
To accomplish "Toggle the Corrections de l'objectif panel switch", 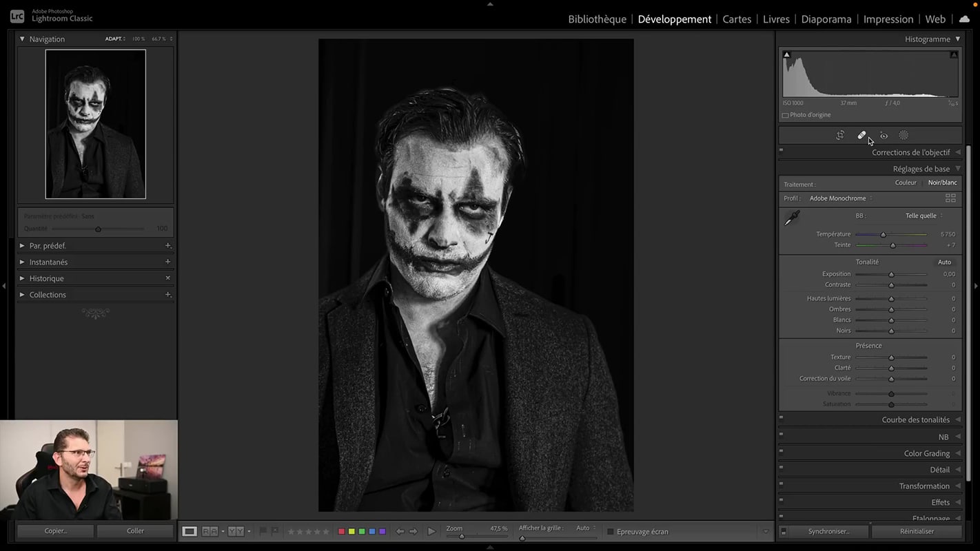I will [x=781, y=149].
